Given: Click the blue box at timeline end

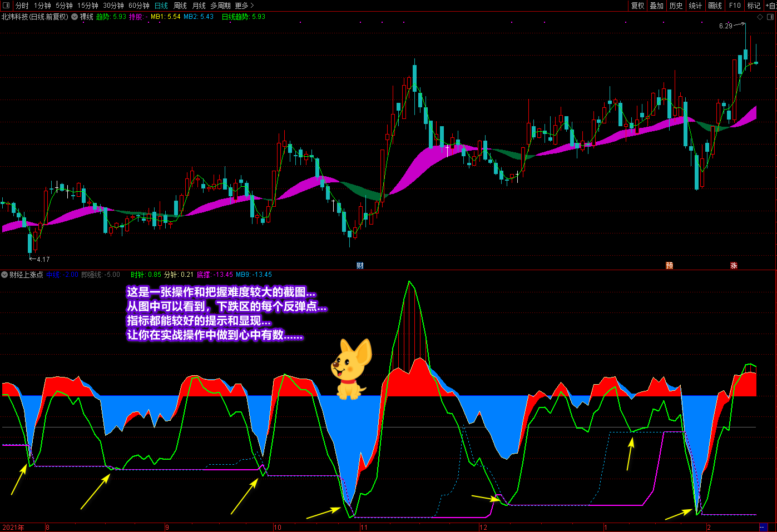Looking at the screenshot, I should [763, 528].
